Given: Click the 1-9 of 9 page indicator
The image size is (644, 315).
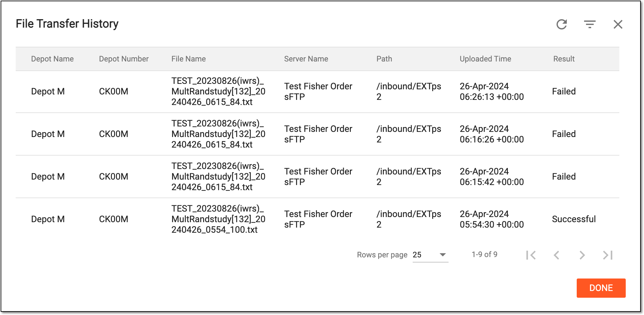Looking at the screenshot, I should pos(484,254).
